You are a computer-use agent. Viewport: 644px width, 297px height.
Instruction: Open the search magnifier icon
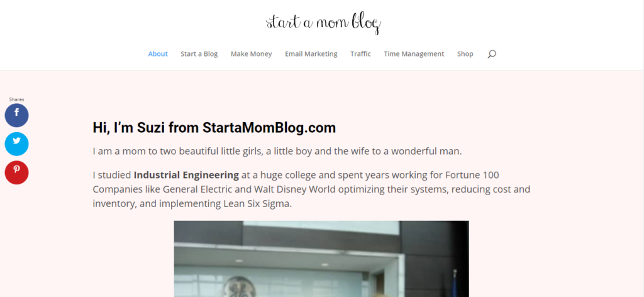click(x=492, y=54)
